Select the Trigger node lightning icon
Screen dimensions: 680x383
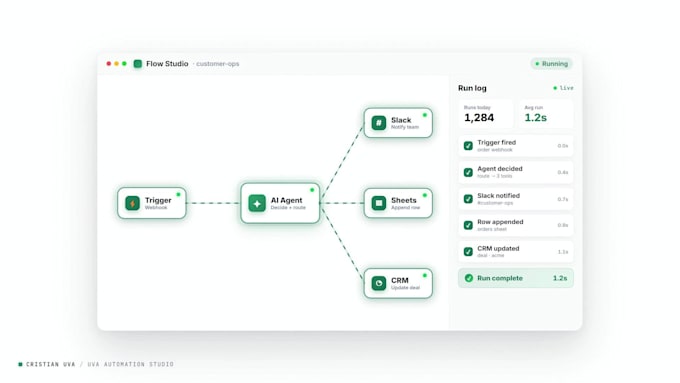pyautogui.click(x=133, y=203)
